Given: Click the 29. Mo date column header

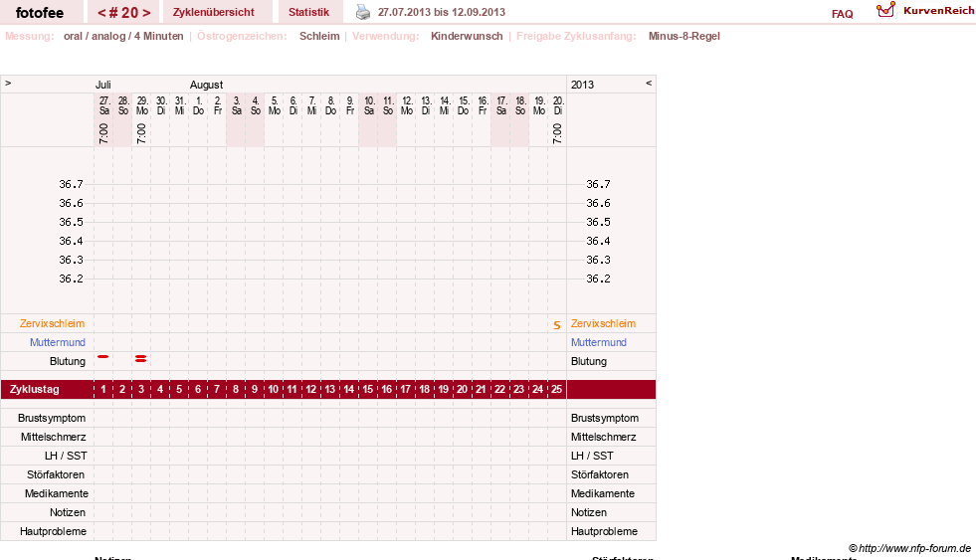Looking at the screenshot, I should 142,105.
